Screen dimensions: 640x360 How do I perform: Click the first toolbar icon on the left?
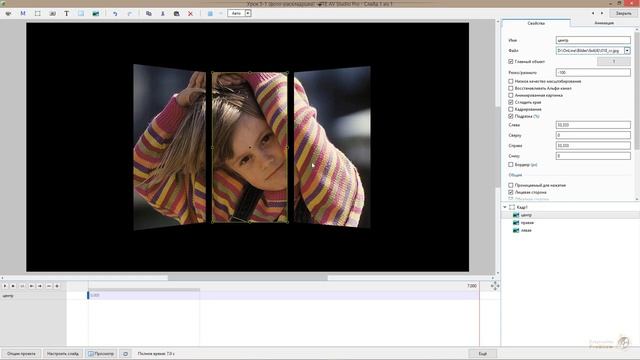tap(8, 13)
